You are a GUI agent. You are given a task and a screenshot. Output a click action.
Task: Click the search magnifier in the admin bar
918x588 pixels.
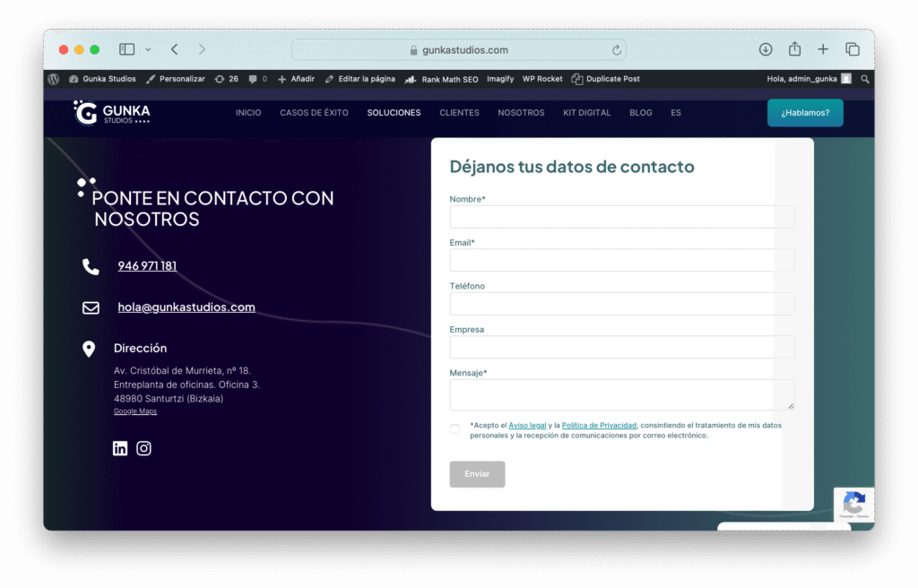(864, 79)
